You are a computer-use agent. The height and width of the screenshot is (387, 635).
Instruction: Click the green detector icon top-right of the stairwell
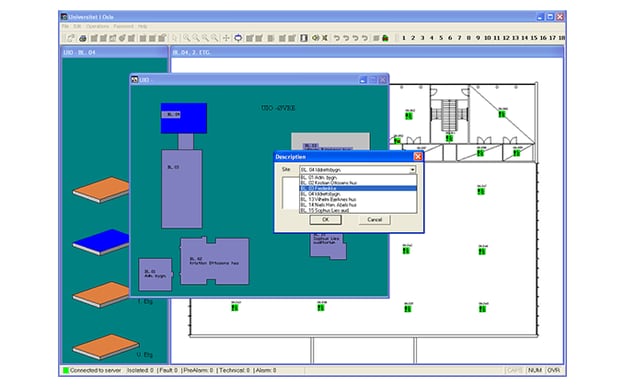(502, 114)
